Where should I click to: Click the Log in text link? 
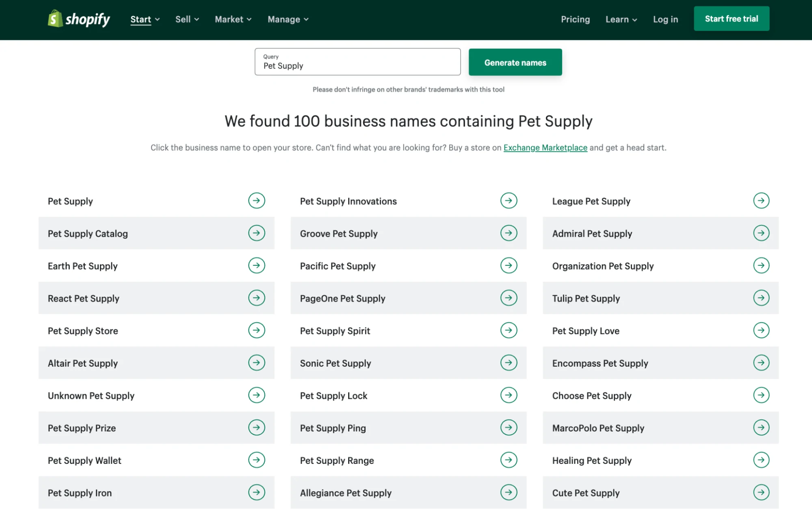[665, 19]
